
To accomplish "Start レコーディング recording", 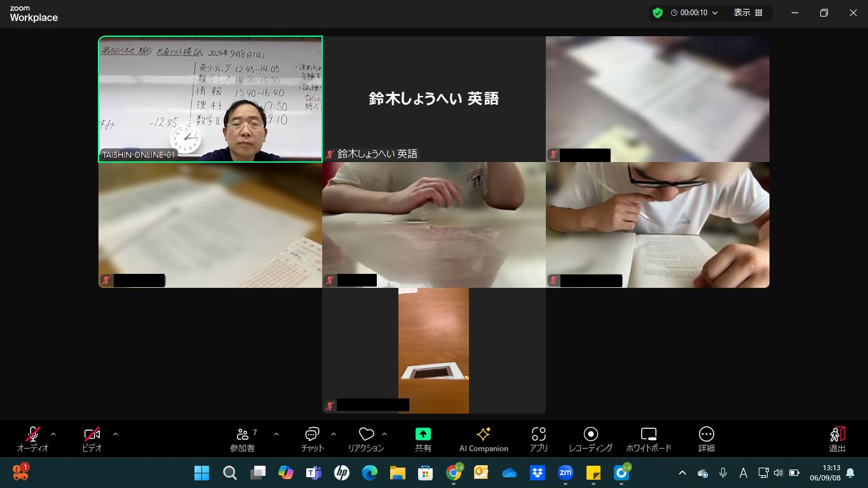I will 591,438.
